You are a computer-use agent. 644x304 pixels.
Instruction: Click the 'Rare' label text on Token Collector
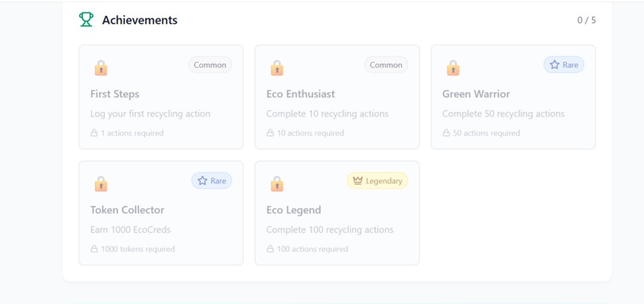218,181
